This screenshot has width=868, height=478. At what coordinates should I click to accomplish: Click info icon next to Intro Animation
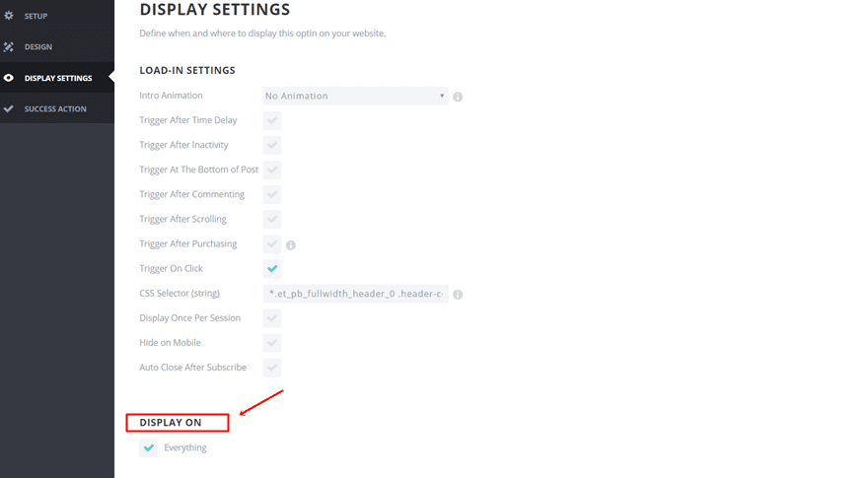(458, 97)
